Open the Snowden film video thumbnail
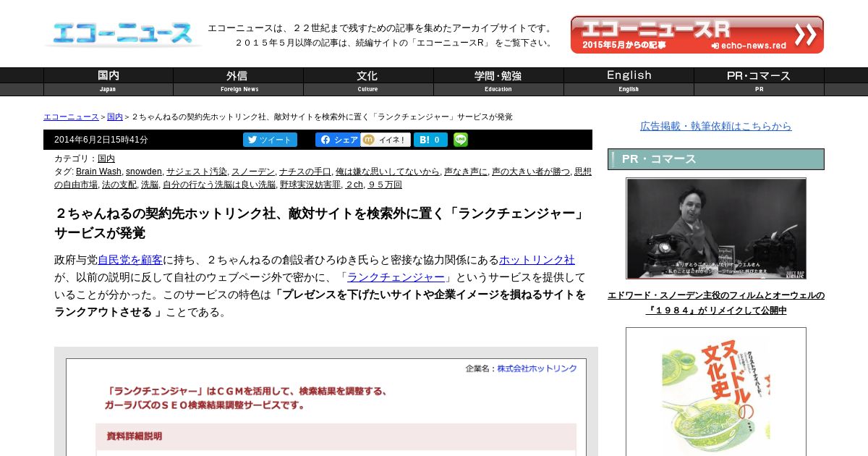The width and height of the screenshot is (868, 456). (x=716, y=229)
